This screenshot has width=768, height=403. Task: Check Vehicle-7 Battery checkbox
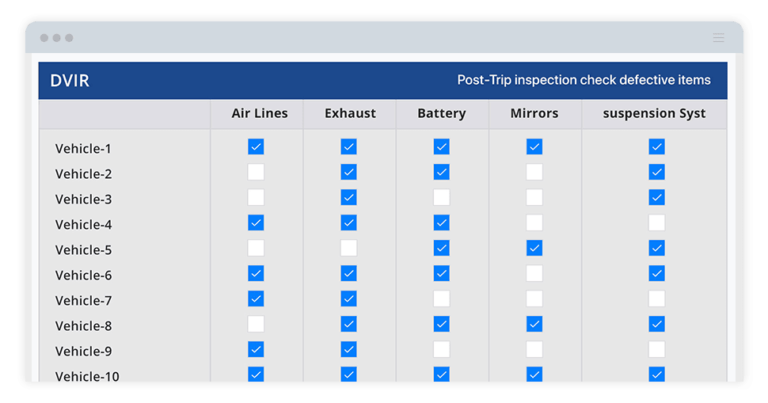pyautogui.click(x=441, y=299)
